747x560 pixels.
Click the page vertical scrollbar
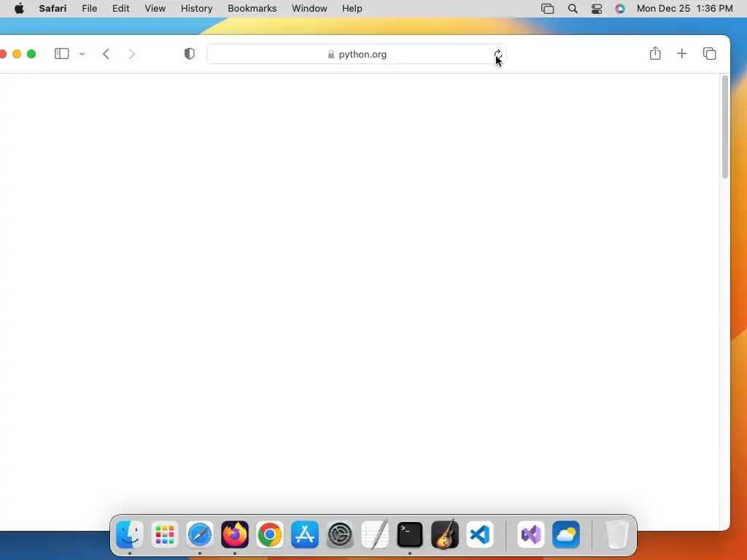(724, 127)
